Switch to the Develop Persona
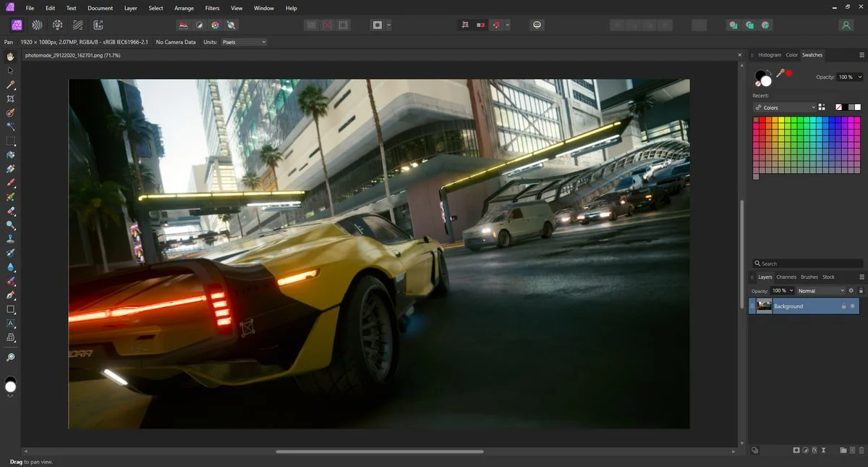The image size is (868, 467). pyautogui.click(x=58, y=25)
